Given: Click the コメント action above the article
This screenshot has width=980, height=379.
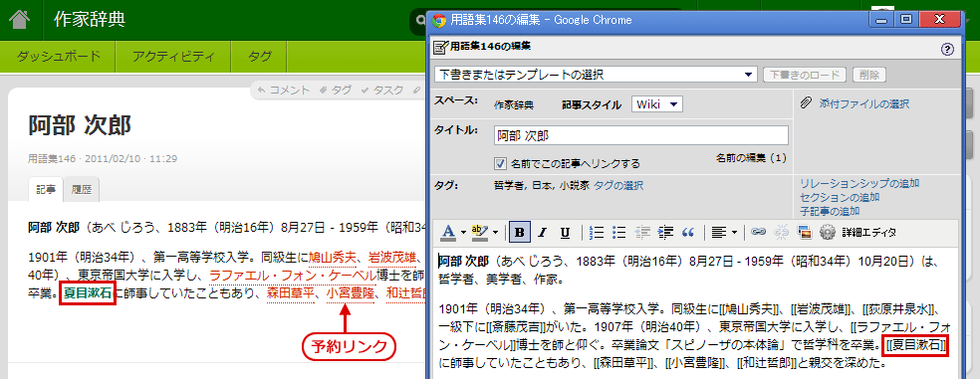Looking at the screenshot, I should [x=283, y=90].
